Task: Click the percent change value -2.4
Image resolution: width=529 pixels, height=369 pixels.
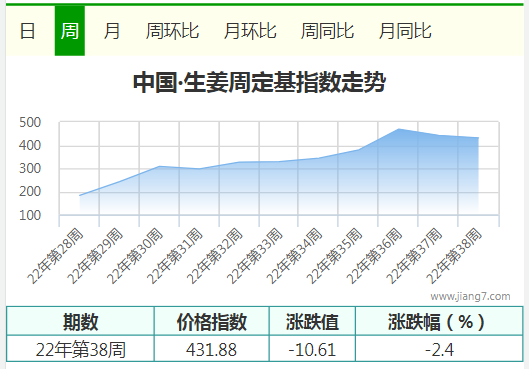Action: [439, 349]
